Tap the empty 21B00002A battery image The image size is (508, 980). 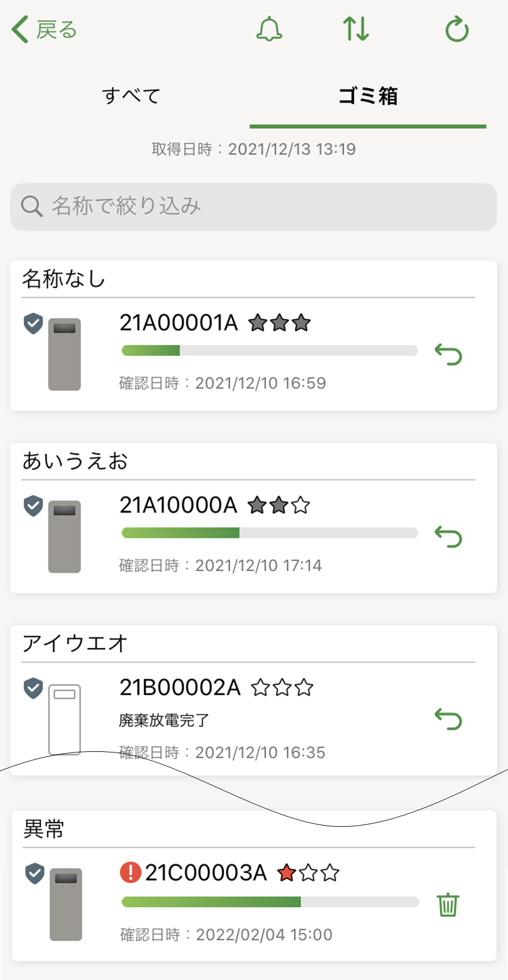[x=64, y=719]
